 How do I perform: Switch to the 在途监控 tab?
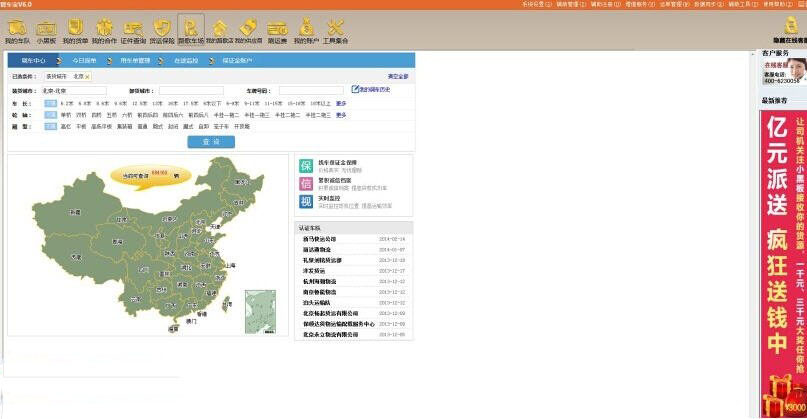point(186,61)
